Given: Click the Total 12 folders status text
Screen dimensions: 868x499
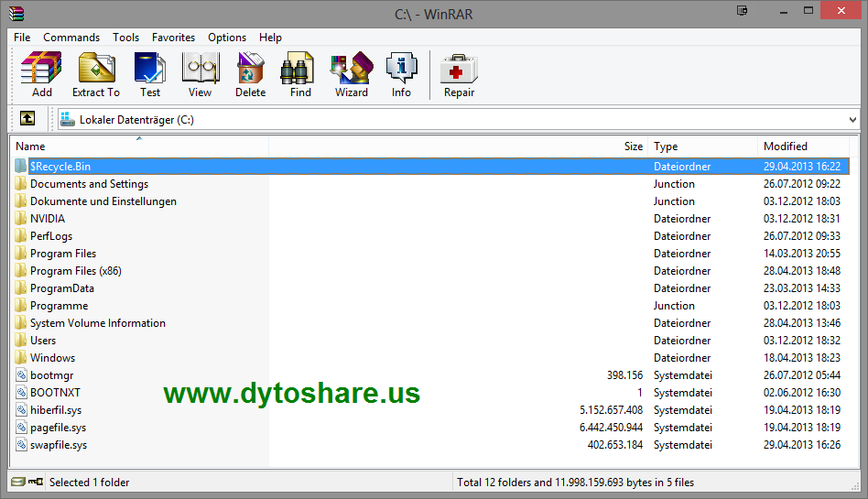Looking at the screenshot, I should point(575,483).
